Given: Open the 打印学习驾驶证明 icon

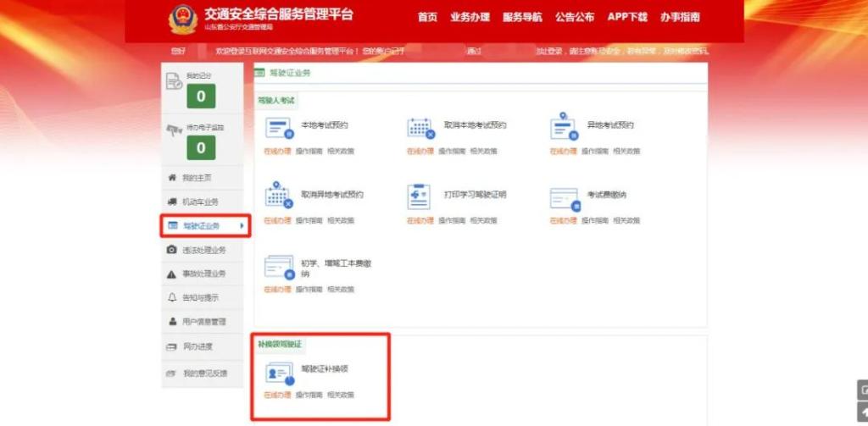Looking at the screenshot, I should click(420, 196).
